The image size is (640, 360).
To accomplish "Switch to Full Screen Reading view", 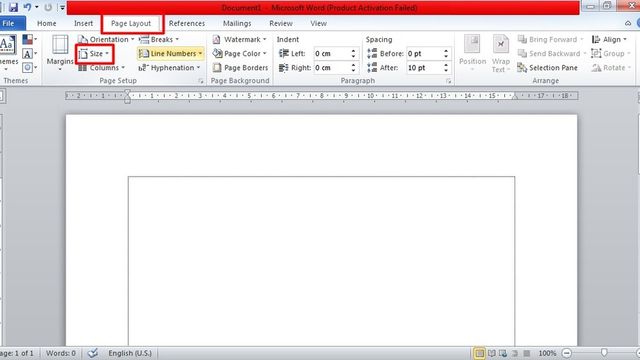I will [492, 353].
